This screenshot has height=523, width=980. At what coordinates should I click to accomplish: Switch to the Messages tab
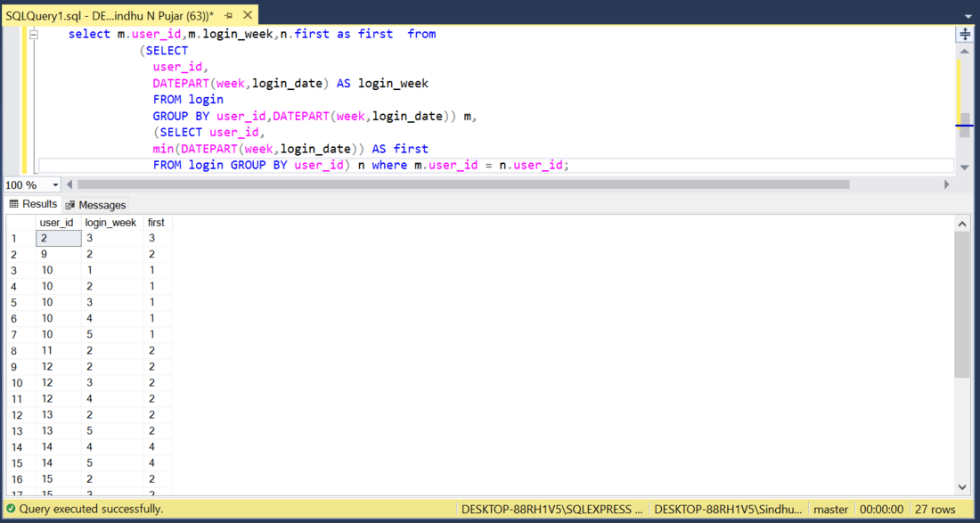tap(95, 205)
